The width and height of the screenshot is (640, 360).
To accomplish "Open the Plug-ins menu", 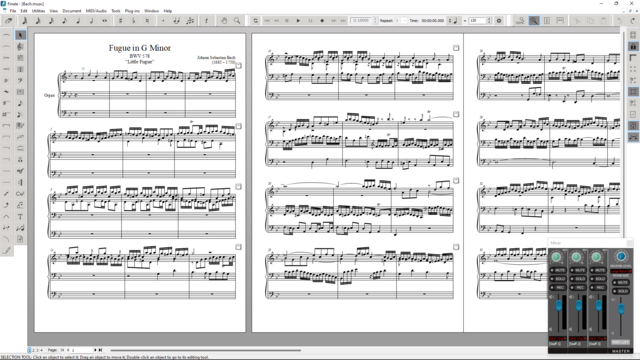I will [x=132, y=11].
